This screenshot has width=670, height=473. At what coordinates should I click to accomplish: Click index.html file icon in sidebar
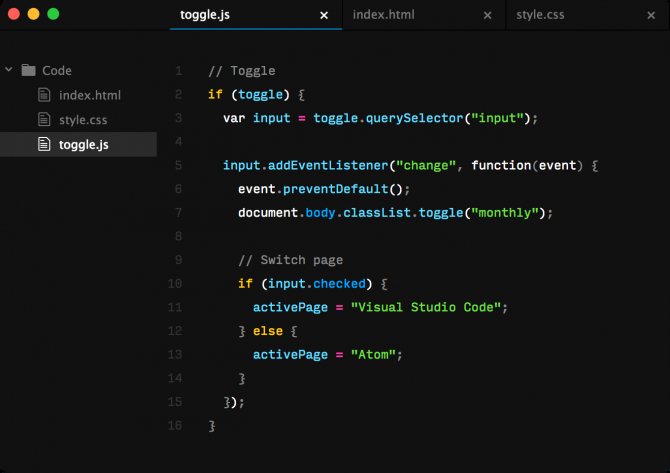coord(44,95)
